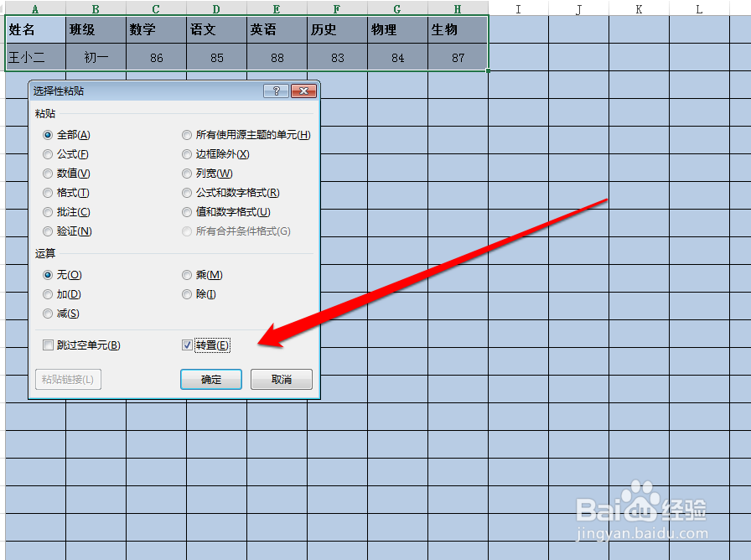751x560 pixels.
Task: Choose the 格式 radio button
Action: point(48,192)
